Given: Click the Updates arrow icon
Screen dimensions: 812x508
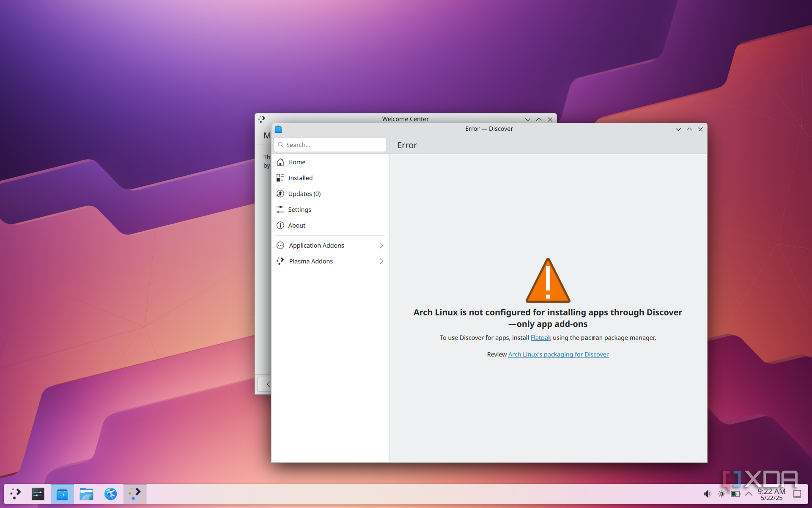Looking at the screenshot, I should 280,194.
